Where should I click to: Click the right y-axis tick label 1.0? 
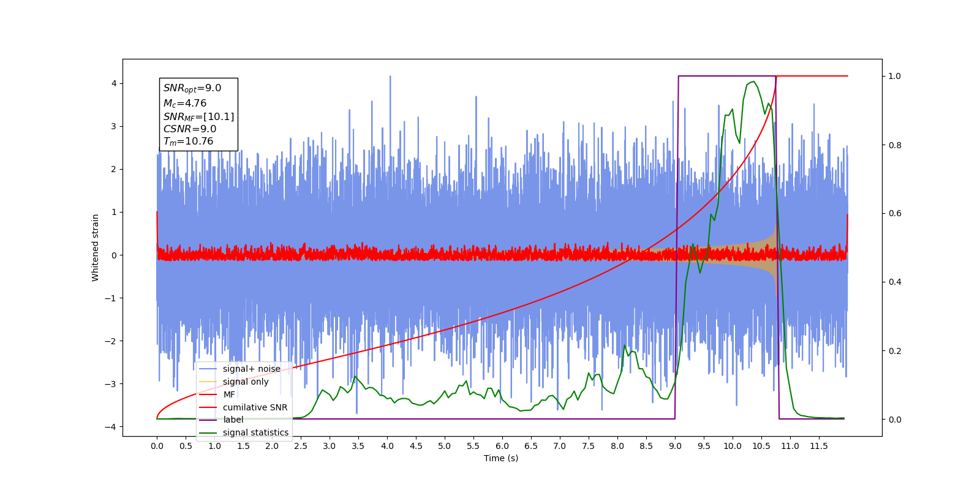pyautogui.click(x=895, y=76)
